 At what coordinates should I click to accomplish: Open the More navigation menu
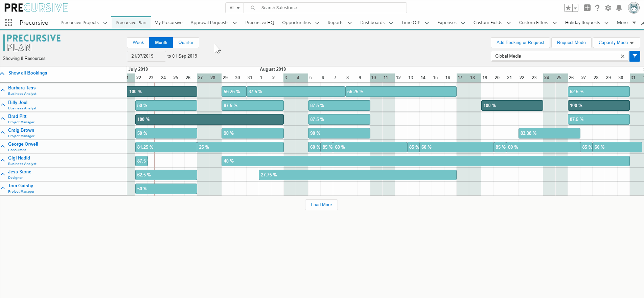pos(626,23)
